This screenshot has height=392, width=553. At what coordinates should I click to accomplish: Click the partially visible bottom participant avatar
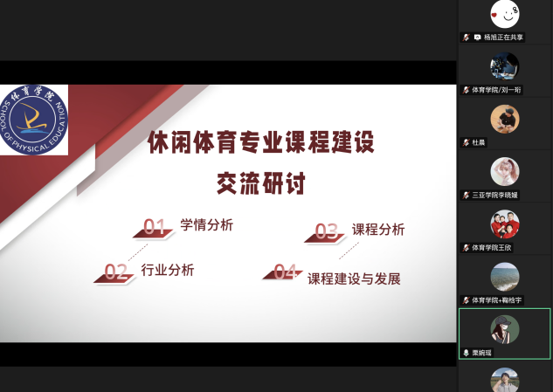tap(505, 381)
